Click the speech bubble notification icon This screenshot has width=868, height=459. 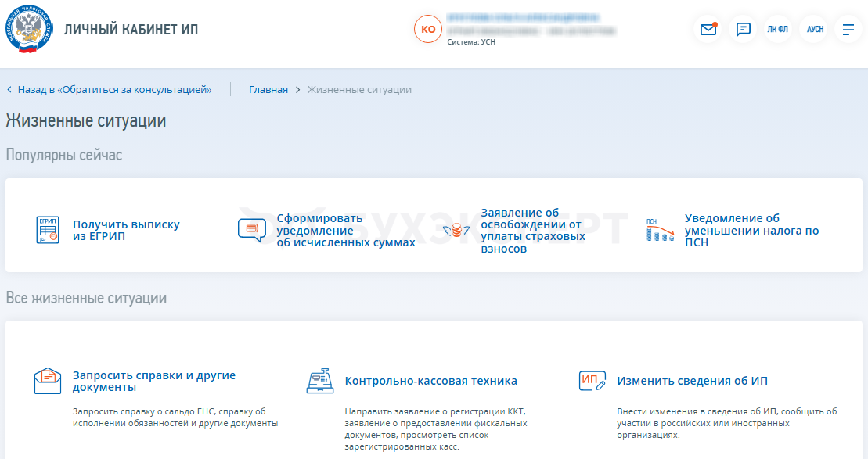[x=252, y=230]
